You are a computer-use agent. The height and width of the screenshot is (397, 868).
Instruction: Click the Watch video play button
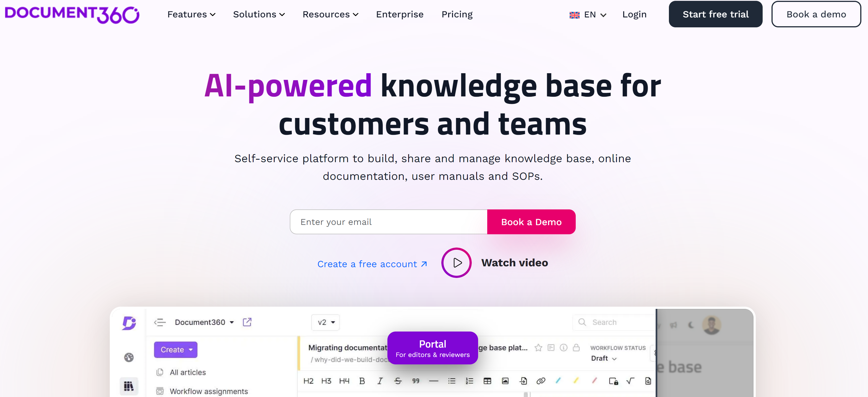point(457,263)
